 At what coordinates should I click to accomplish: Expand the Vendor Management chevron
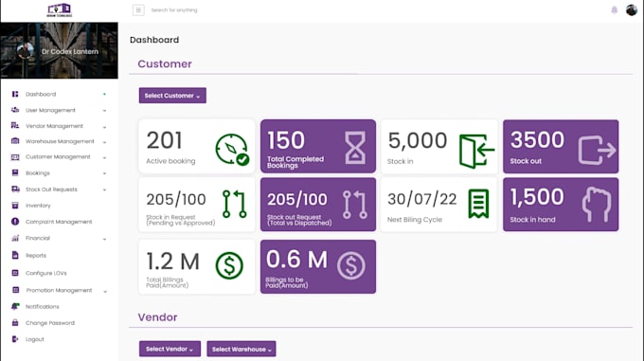click(x=104, y=127)
